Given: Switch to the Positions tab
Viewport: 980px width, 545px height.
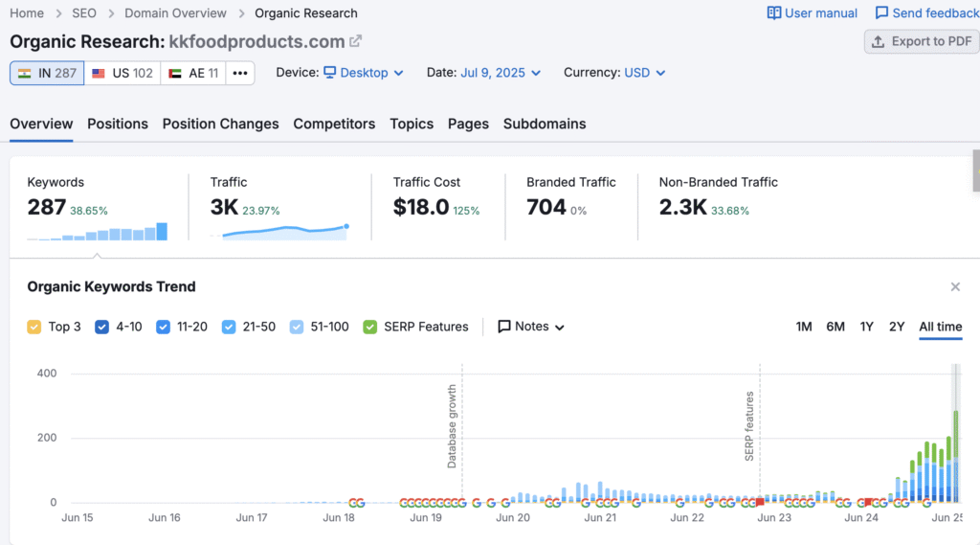Looking at the screenshot, I should (118, 124).
